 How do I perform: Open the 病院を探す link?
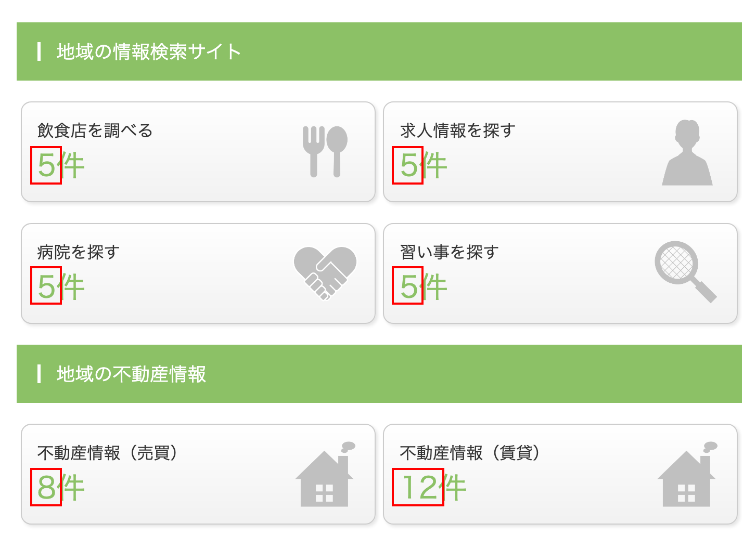78,252
